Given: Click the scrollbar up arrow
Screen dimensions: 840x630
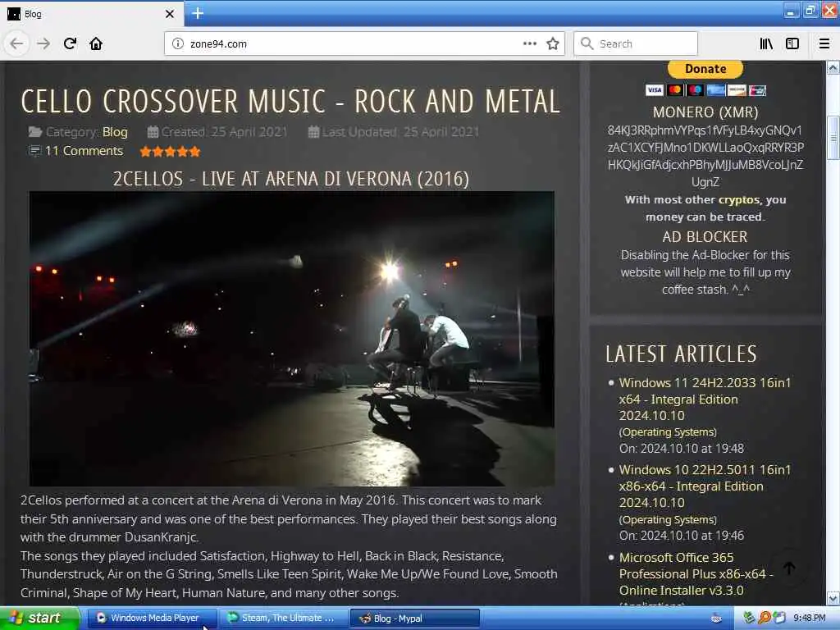Looking at the screenshot, I should 833,67.
